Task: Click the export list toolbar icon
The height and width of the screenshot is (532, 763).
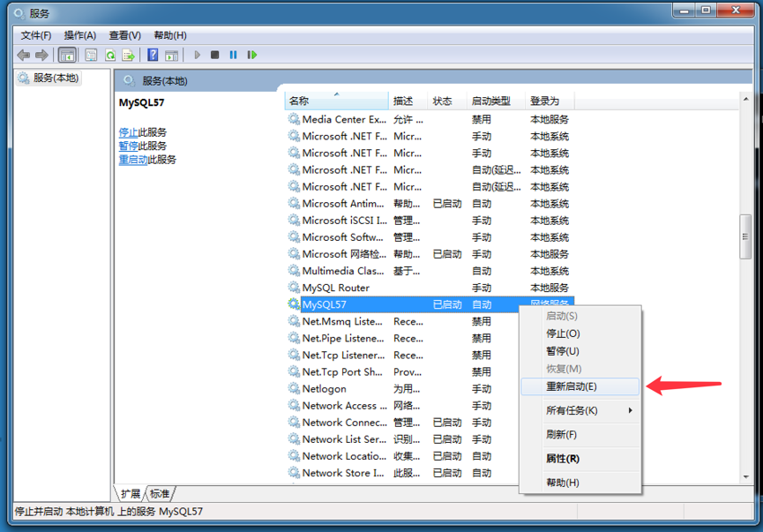Action: [128, 55]
